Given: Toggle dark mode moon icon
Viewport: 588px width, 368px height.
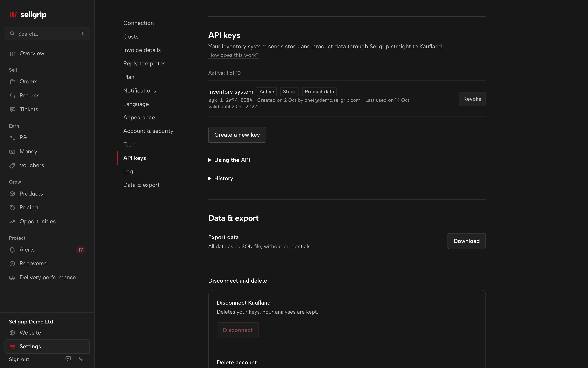Looking at the screenshot, I should [x=81, y=359].
